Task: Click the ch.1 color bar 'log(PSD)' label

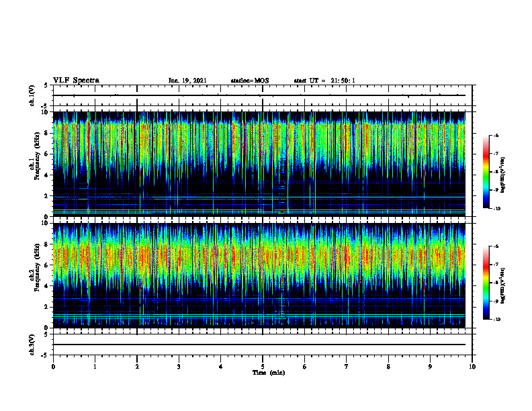Action: click(503, 175)
